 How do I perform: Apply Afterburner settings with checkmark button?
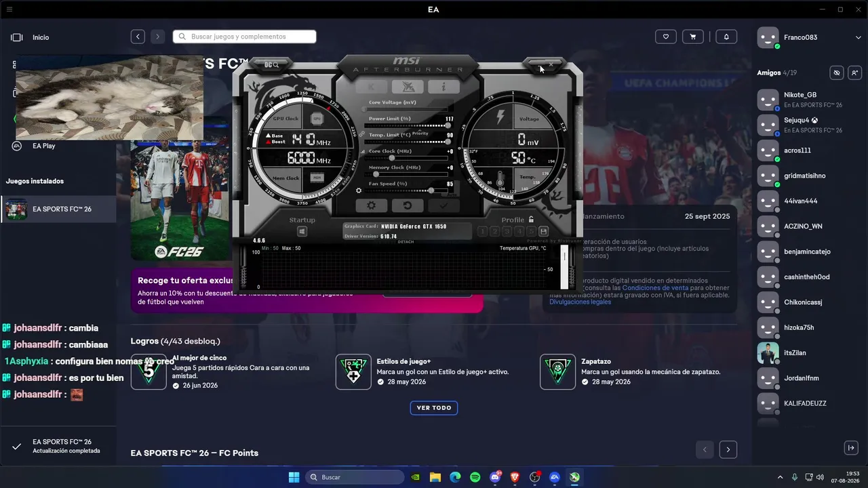[x=443, y=205]
